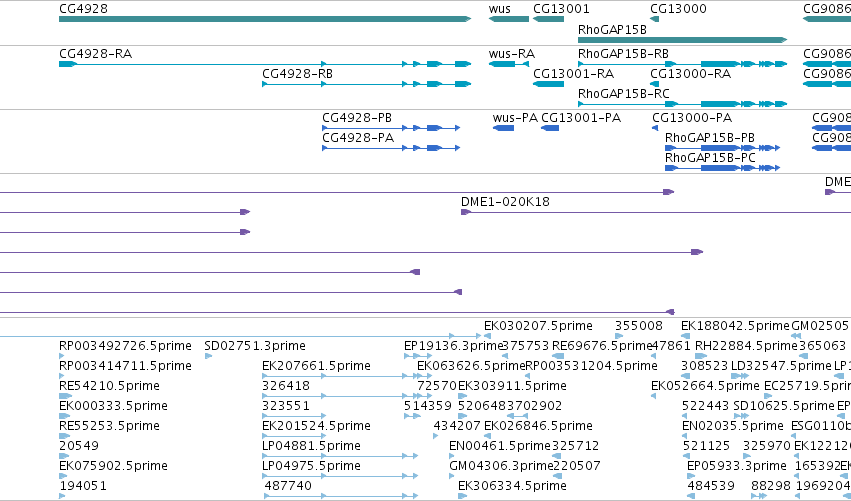This screenshot has height=501, width=851.
Task: Select EST RH22884.5prime
Action: coord(746,346)
